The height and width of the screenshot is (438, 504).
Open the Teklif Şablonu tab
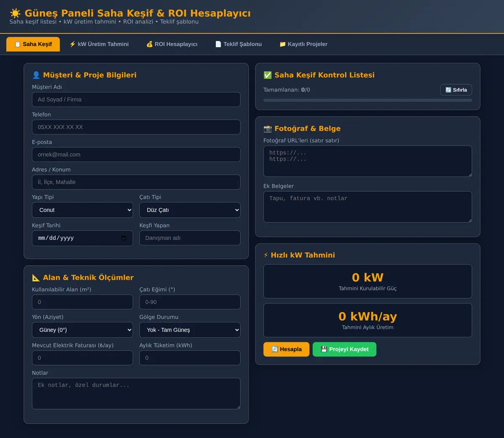(239, 44)
